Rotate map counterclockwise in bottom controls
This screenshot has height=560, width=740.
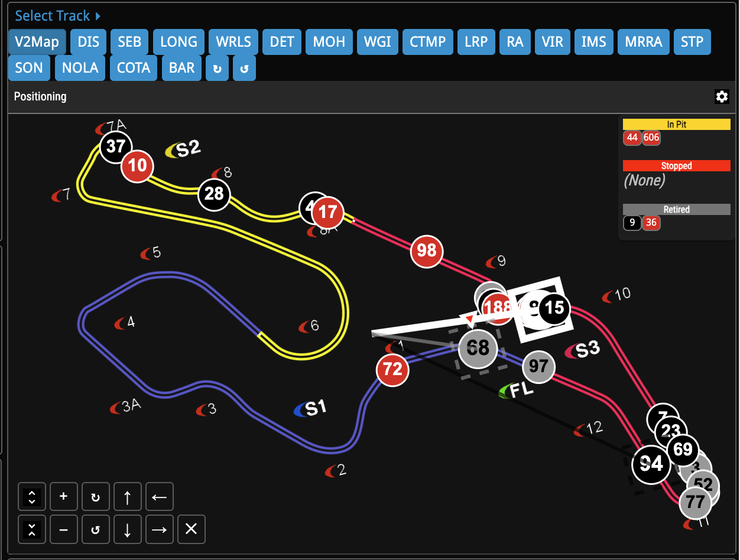click(95, 529)
